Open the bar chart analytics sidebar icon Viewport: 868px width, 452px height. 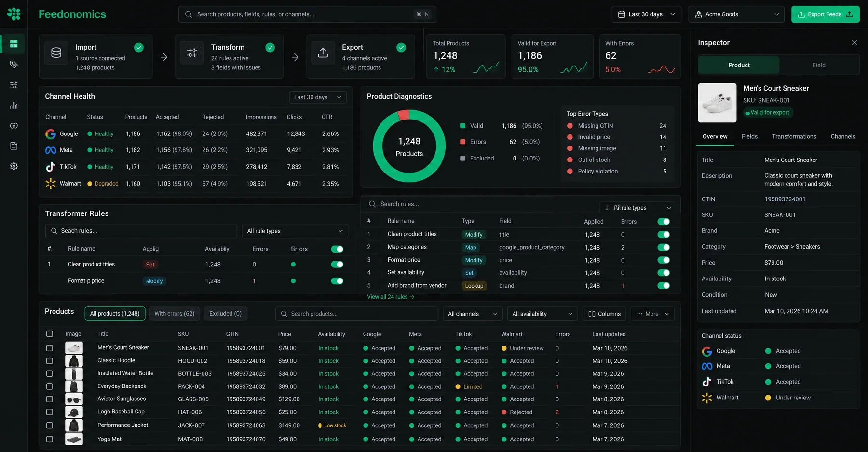[x=14, y=105]
